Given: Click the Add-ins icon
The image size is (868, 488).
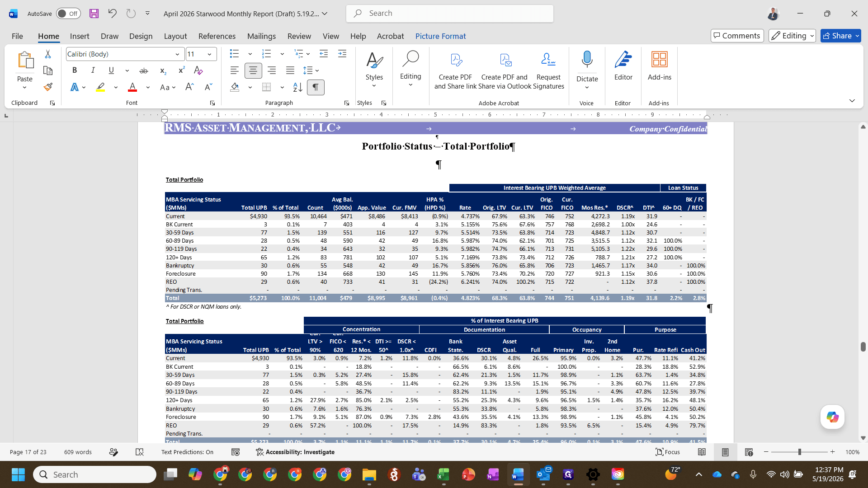Looking at the screenshot, I should [x=660, y=66].
